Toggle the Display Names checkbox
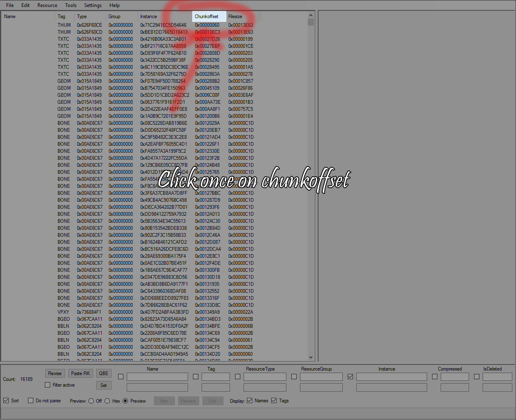 (250, 401)
